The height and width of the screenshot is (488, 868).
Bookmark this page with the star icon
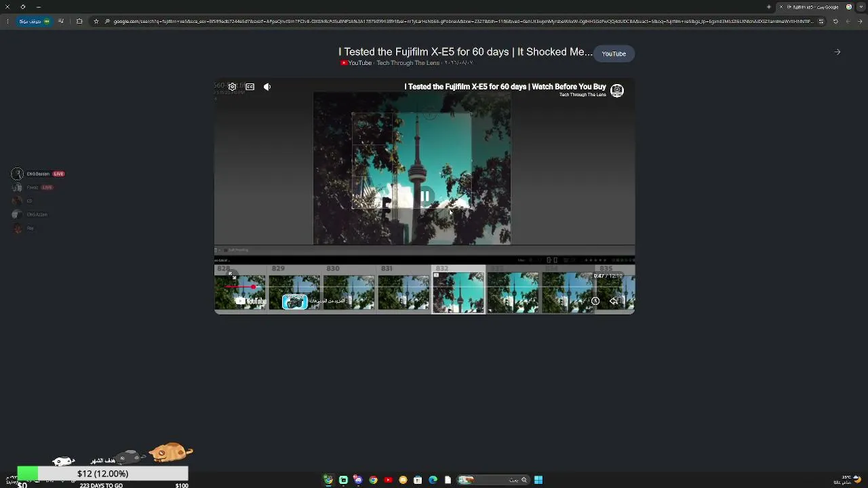(x=96, y=21)
